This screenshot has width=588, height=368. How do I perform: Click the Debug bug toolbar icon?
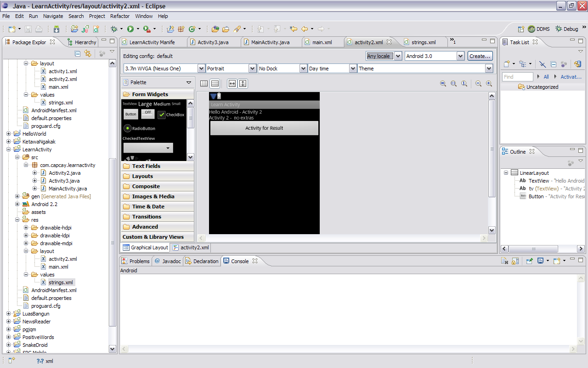point(114,29)
